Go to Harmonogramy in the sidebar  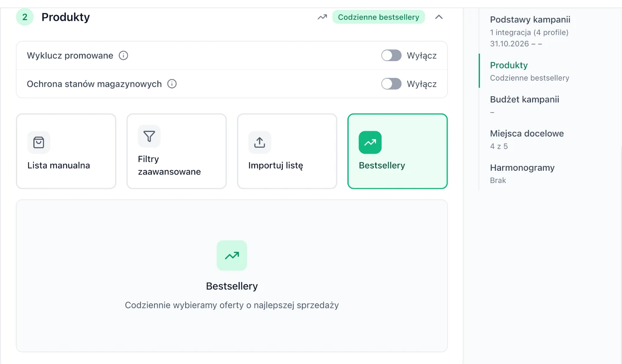[x=522, y=168]
